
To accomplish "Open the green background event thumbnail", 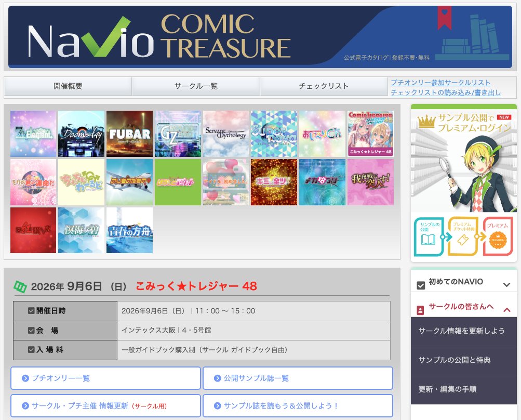I will coord(178,182).
